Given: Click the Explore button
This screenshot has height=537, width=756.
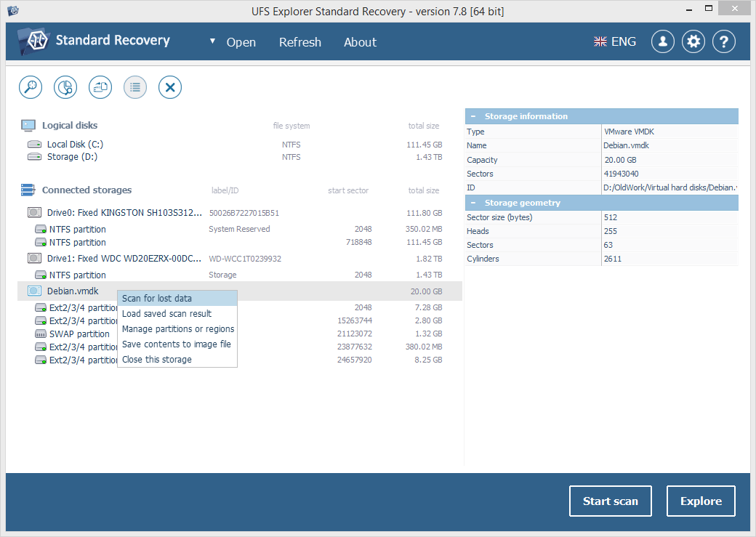Looking at the screenshot, I should [x=701, y=501].
